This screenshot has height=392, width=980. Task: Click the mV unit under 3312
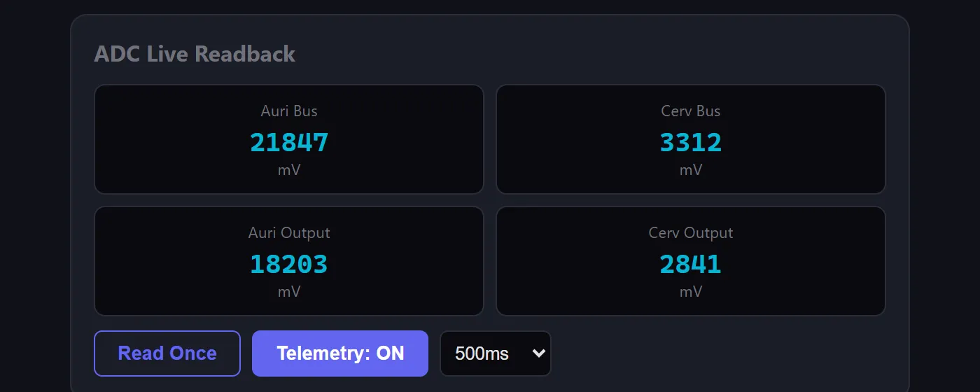690,170
